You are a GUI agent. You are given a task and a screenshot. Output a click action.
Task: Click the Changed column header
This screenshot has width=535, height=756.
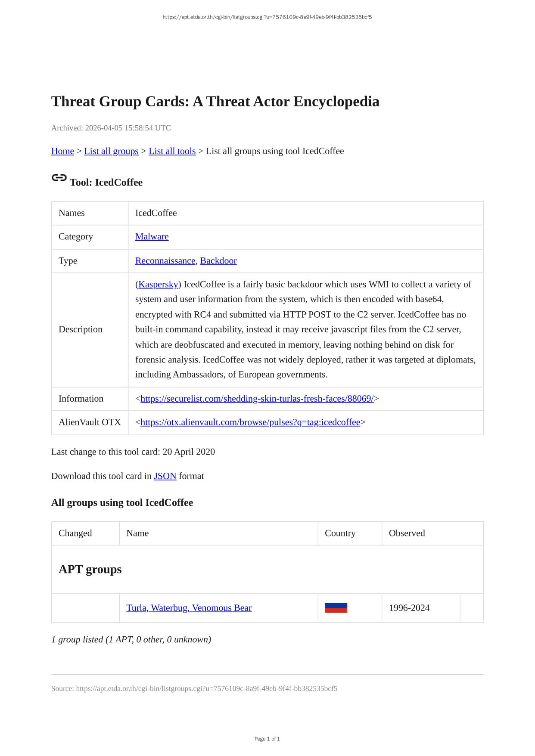click(x=75, y=533)
